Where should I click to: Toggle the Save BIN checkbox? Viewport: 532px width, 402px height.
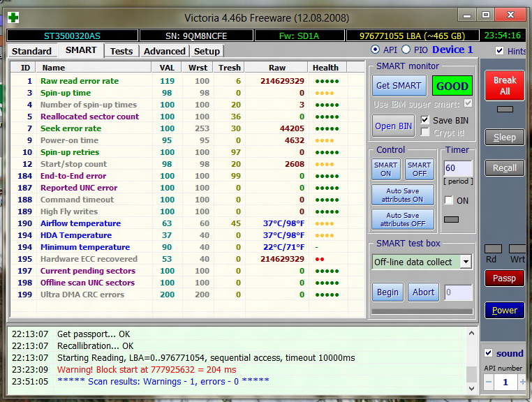click(424, 120)
